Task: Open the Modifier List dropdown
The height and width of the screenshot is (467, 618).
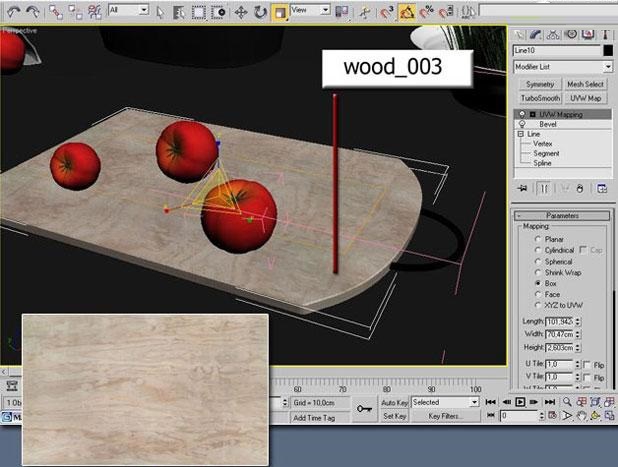Action: [563, 67]
